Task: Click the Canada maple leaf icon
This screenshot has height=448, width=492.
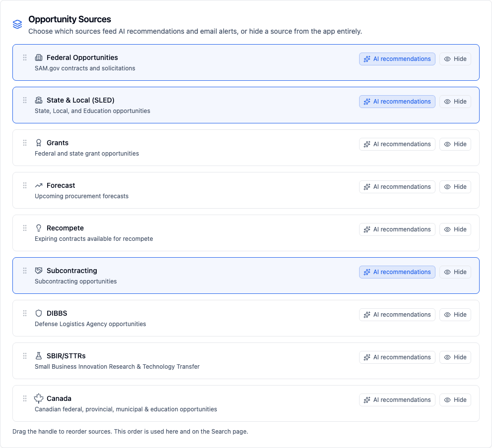Action: (x=39, y=398)
